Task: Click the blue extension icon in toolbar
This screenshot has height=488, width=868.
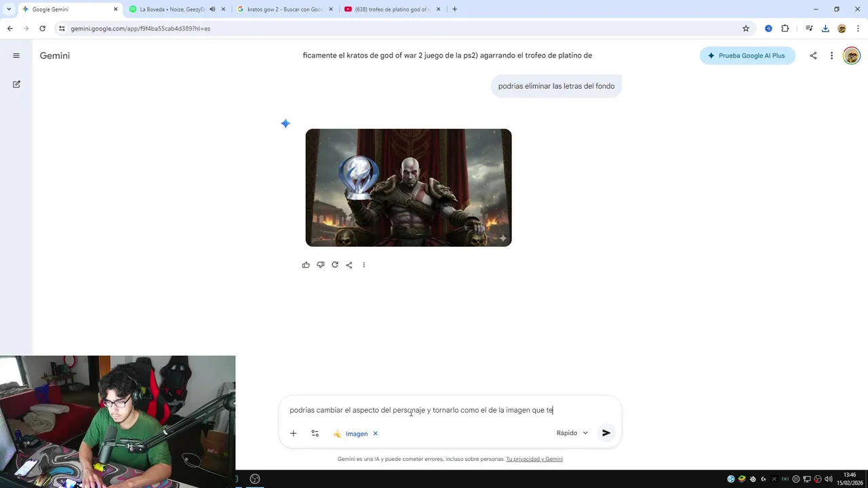Action: point(768,28)
